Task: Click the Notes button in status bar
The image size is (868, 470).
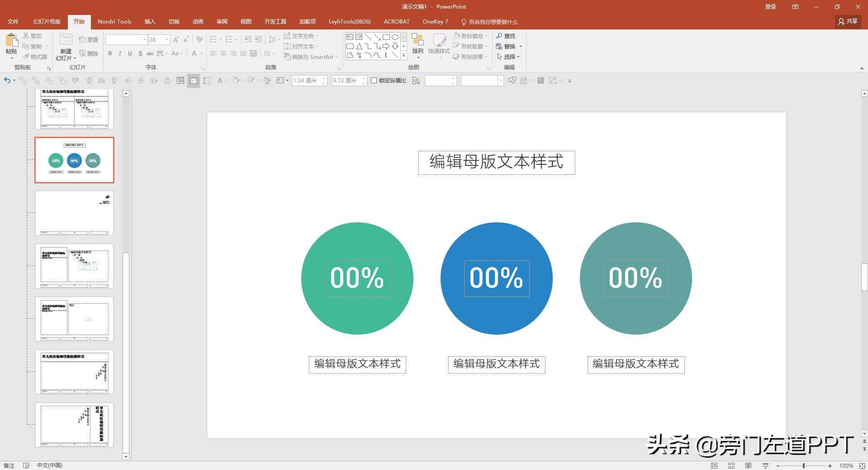Action: [x=9, y=465]
